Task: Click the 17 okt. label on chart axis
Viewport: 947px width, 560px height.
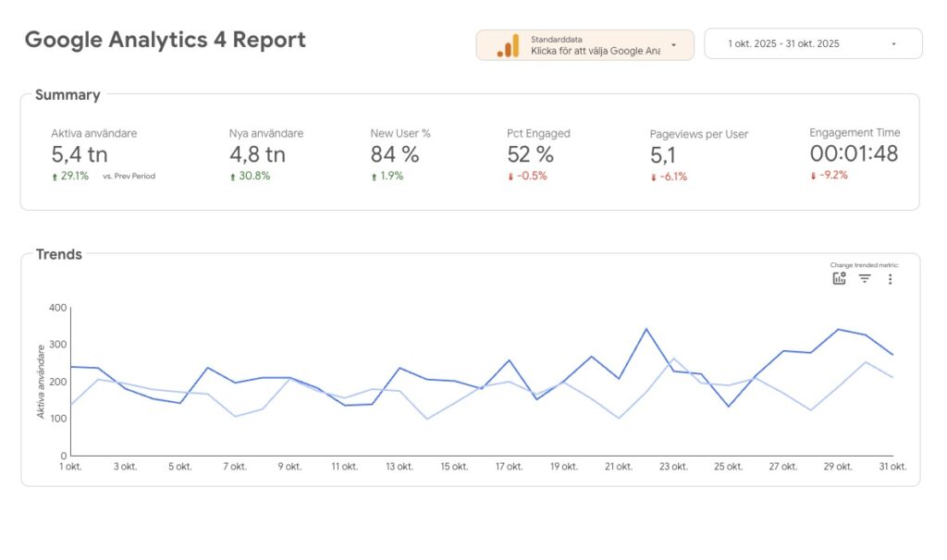Action: pos(510,467)
